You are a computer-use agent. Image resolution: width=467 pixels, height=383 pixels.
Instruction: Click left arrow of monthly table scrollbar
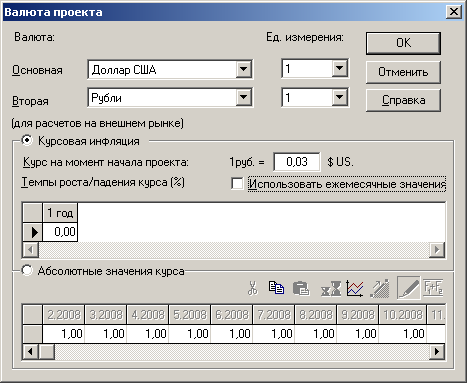point(31,352)
